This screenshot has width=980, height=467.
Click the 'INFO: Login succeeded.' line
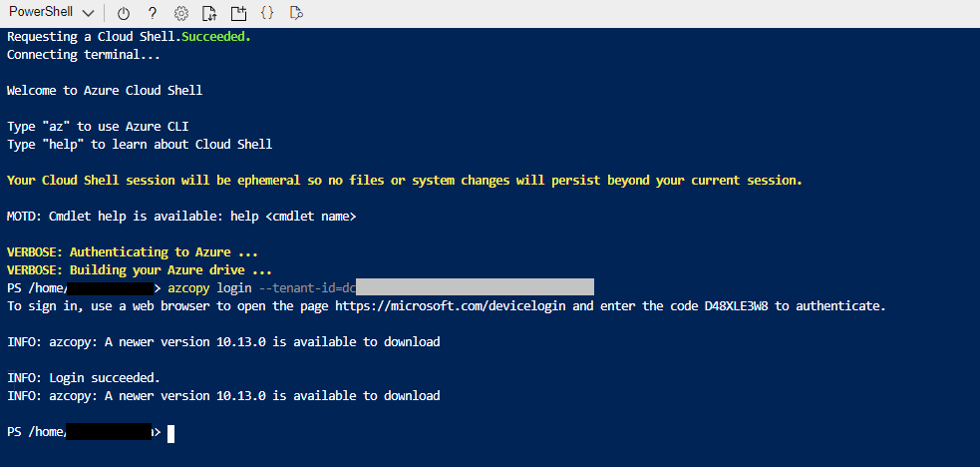click(84, 378)
